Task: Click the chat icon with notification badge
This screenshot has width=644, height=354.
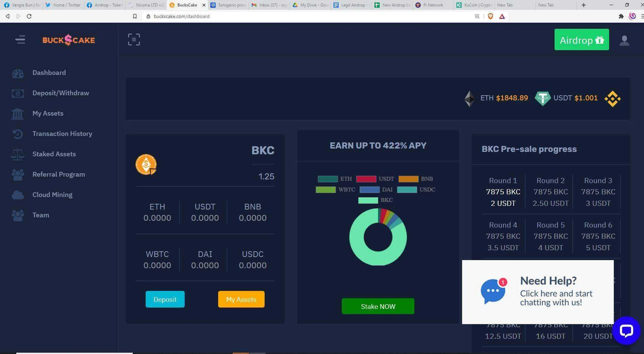Action: pyautogui.click(x=493, y=291)
